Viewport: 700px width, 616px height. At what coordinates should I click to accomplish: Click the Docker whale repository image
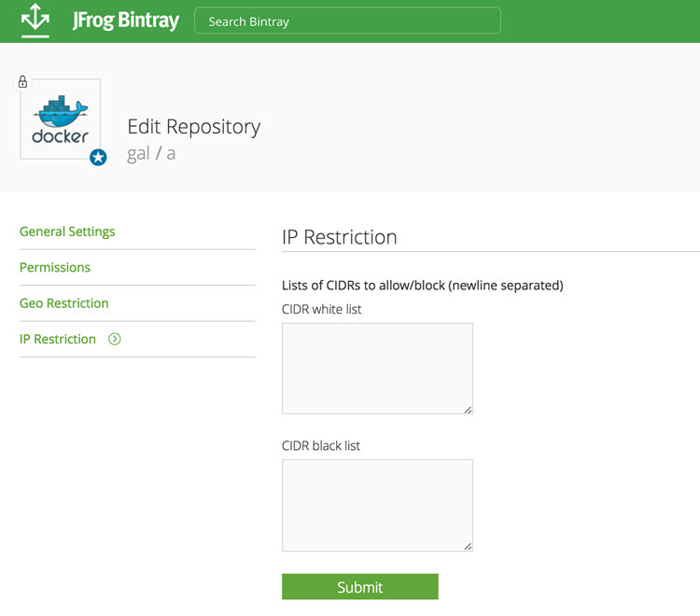tap(60, 119)
